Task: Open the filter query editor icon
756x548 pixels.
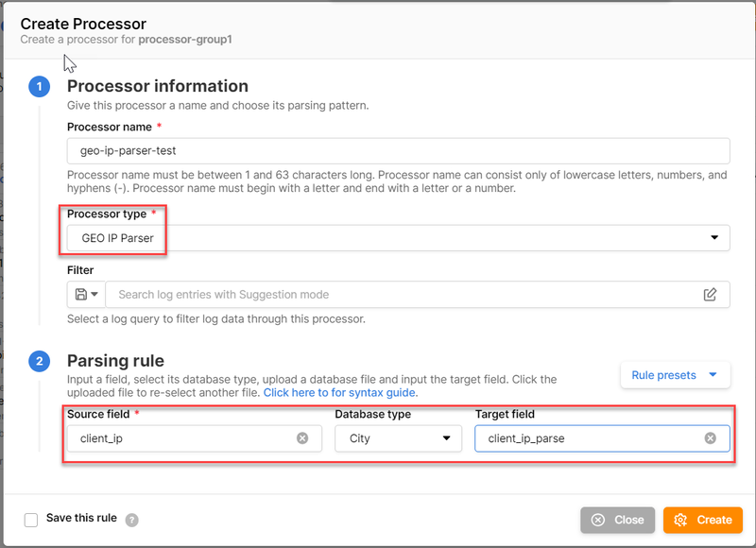Action: (711, 295)
